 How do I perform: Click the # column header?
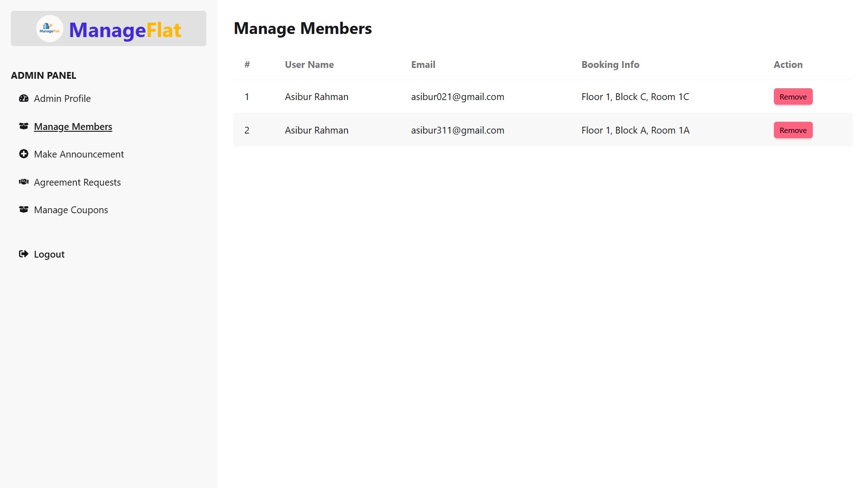(x=247, y=64)
